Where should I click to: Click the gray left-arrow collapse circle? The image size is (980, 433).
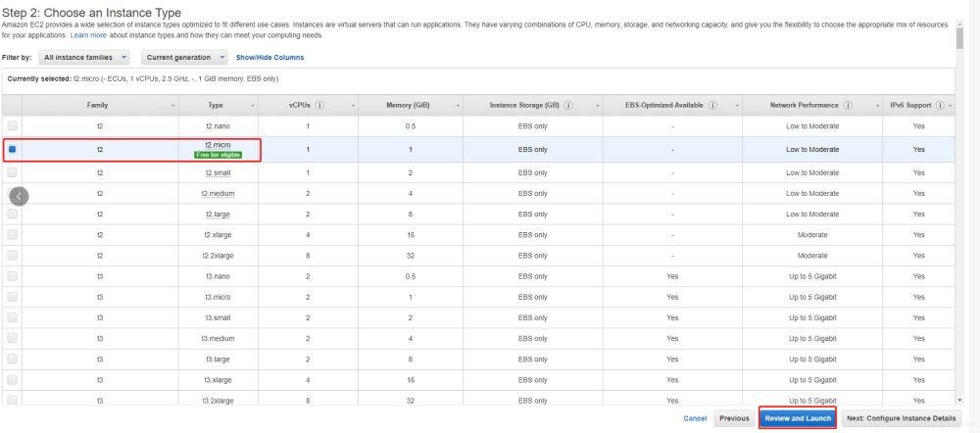19,195
